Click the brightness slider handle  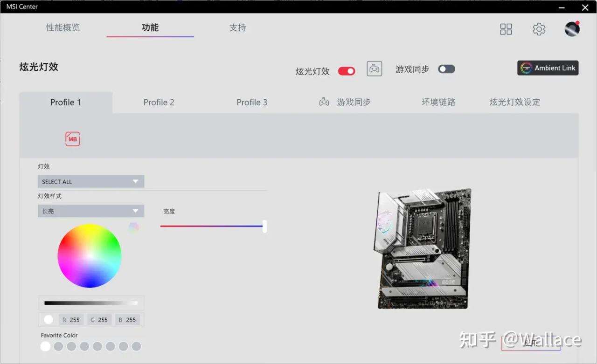pyautogui.click(x=264, y=227)
